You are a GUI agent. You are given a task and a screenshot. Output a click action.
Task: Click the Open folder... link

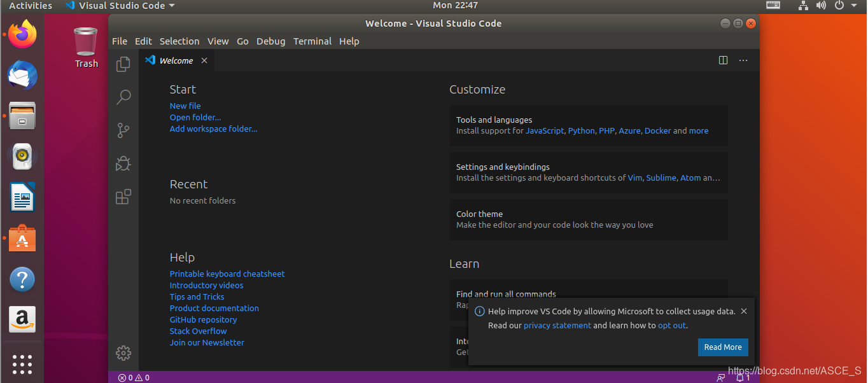[x=195, y=117]
